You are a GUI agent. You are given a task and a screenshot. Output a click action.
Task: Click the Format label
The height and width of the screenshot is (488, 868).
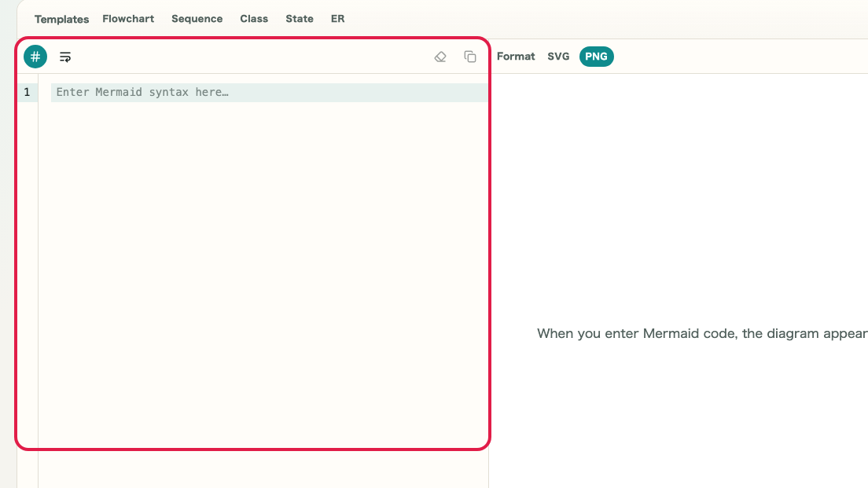516,57
